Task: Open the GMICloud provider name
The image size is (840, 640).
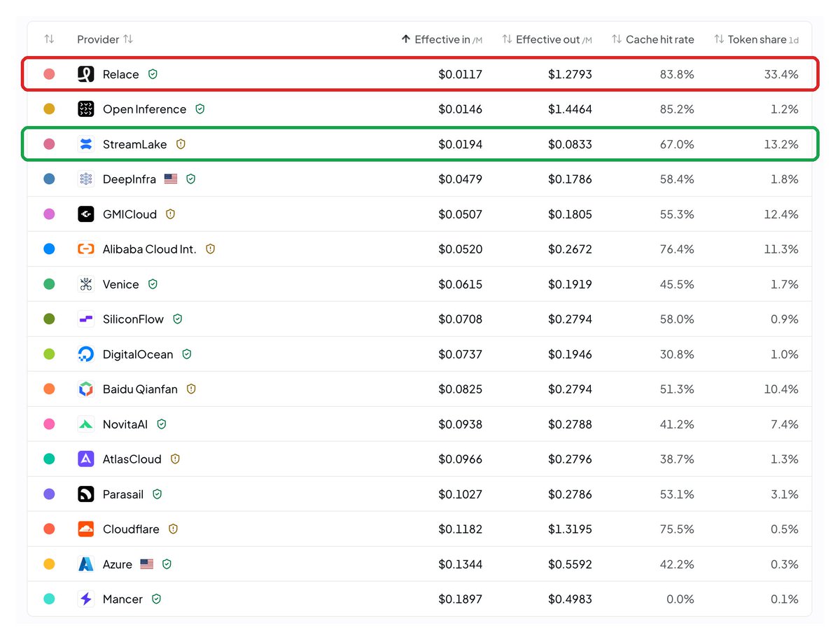Action: click(129, 214)
